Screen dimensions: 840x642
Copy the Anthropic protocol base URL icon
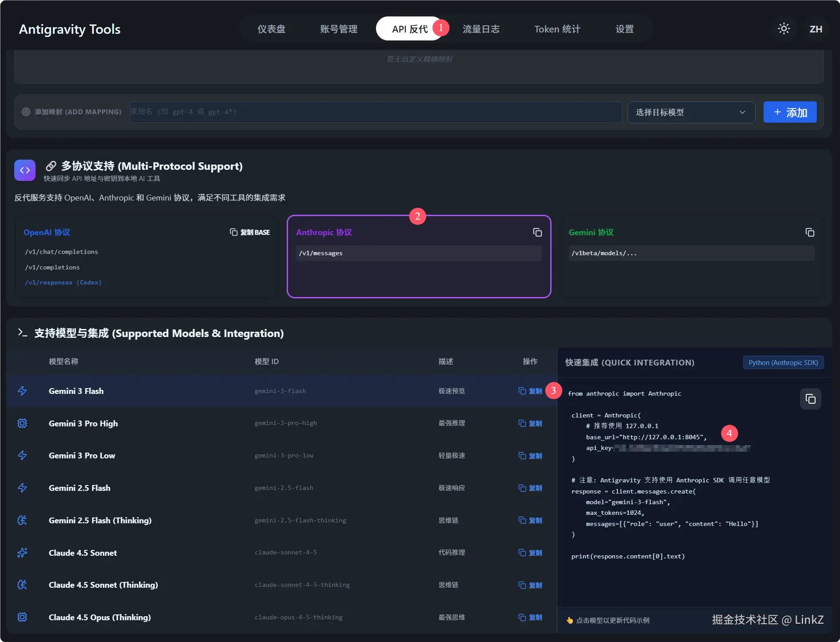tap(537, 232)
